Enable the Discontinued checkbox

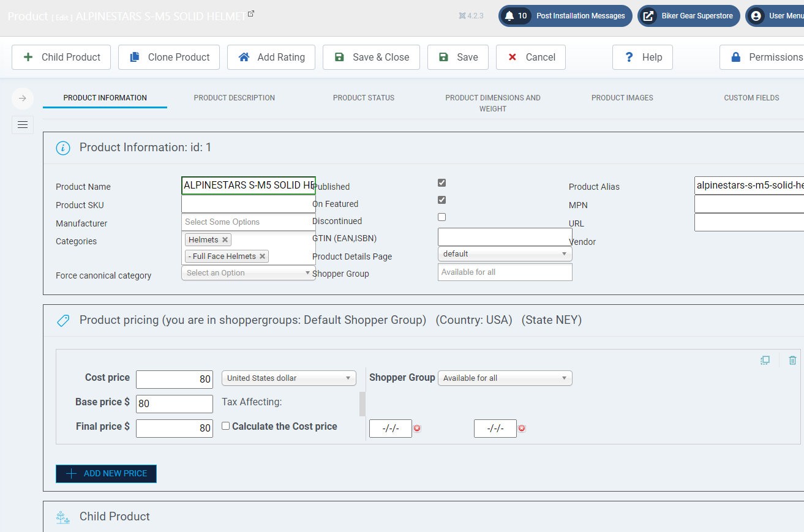(442, 217)
